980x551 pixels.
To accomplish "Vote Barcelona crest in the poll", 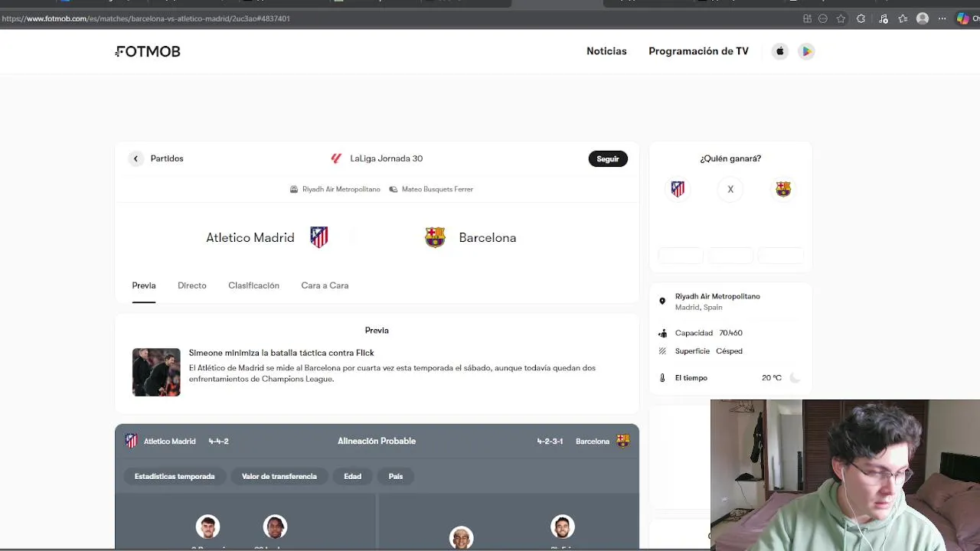I will [783, 189].
